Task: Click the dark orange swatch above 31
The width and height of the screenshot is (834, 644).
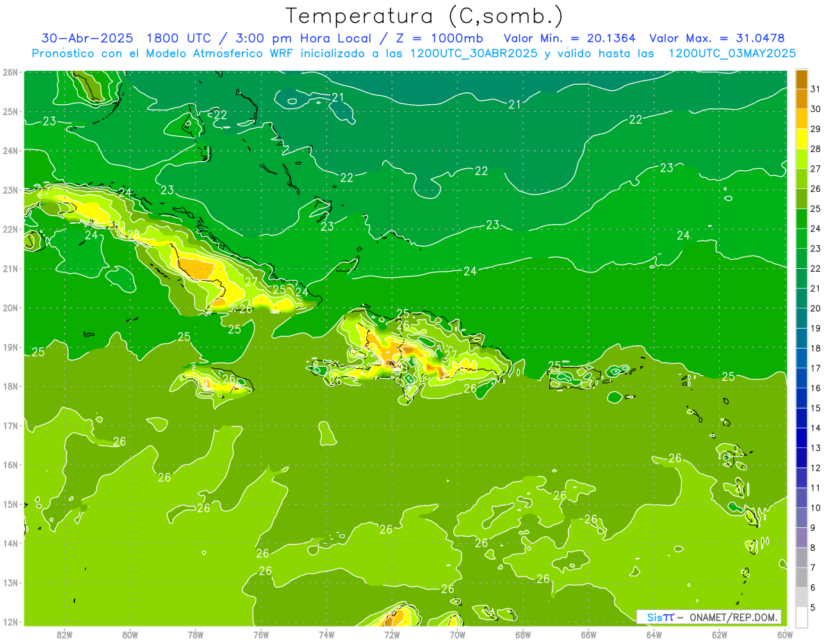Action: pyautogui.click(x=802, y=80)
